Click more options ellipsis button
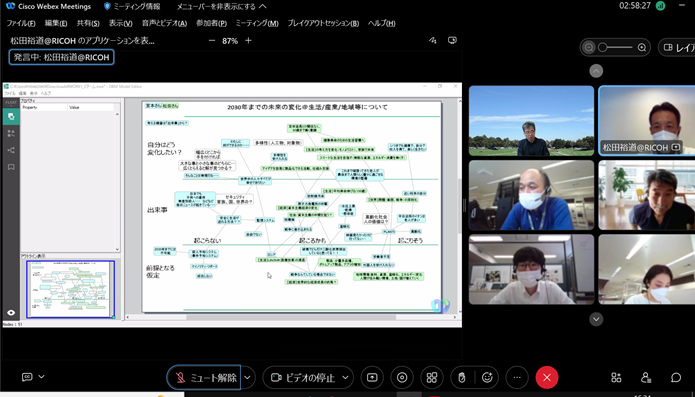This screenshot has width=695, height=397. tap(517, 378)
